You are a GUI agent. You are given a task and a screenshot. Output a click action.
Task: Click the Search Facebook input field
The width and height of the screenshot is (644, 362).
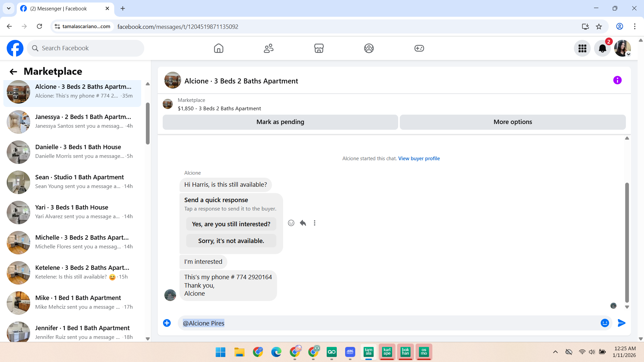click(x=86, y=48)
